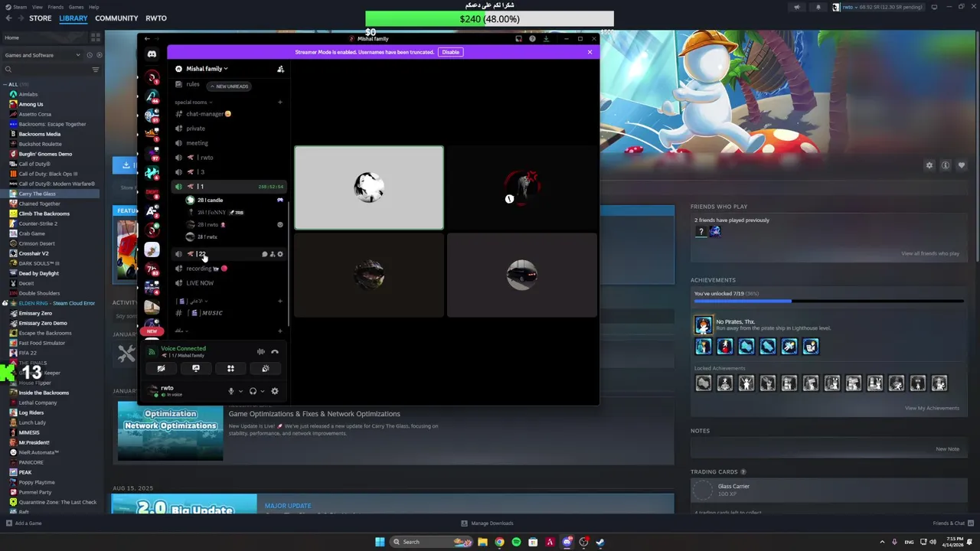The height and width of the screenshot is (551, 980).
Task: Open View My Achievements link
Action: point(932,408)
